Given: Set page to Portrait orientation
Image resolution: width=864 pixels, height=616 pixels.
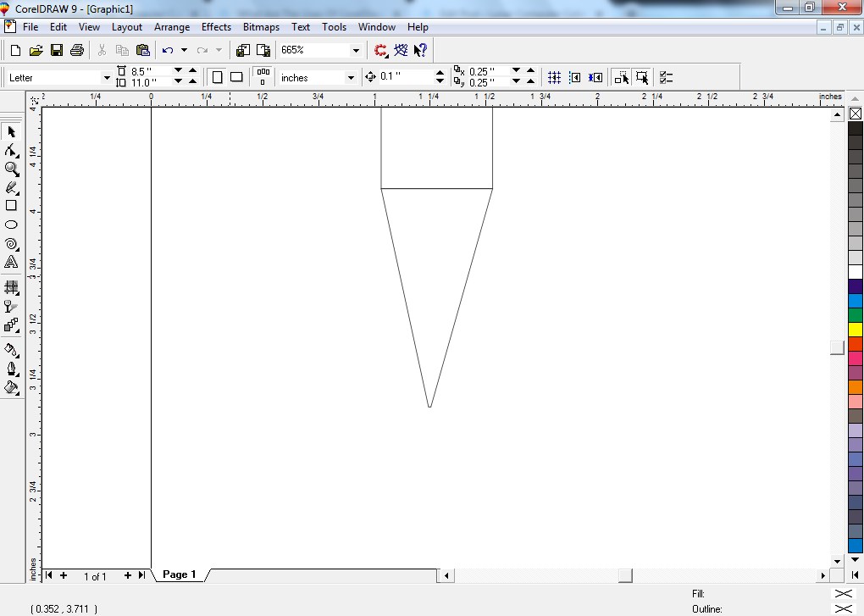Looking at the screenshot, I should (x=217, y=77).
